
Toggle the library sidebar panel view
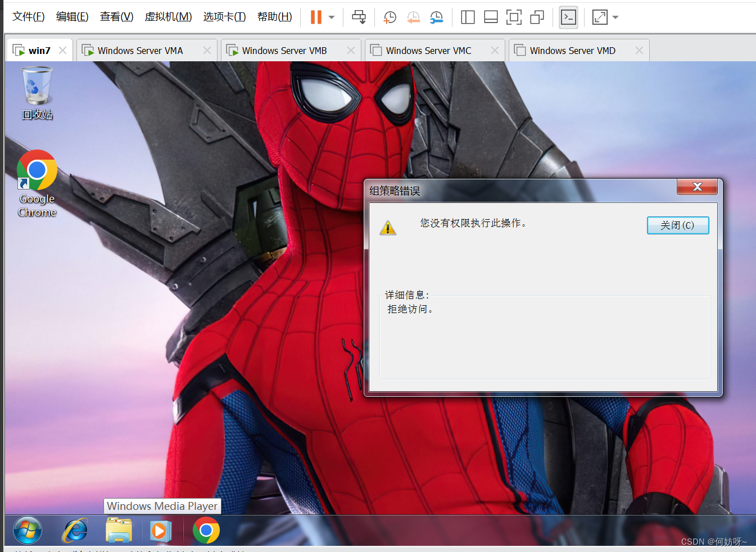[468, 17]
